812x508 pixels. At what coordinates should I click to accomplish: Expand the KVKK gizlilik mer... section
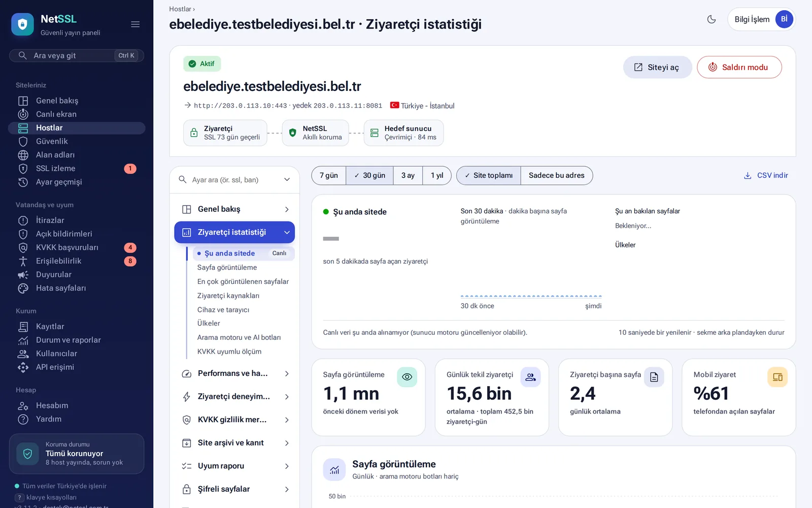[234, 420]
